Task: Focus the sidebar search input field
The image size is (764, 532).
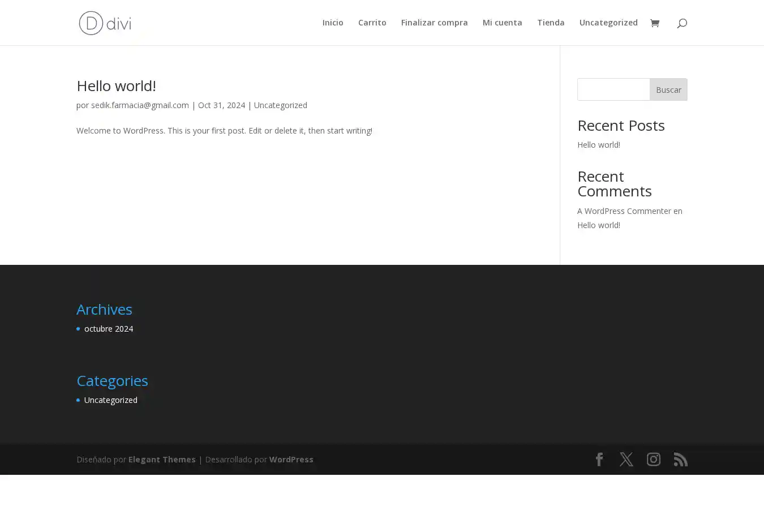Action: click(x=613, y=89)
